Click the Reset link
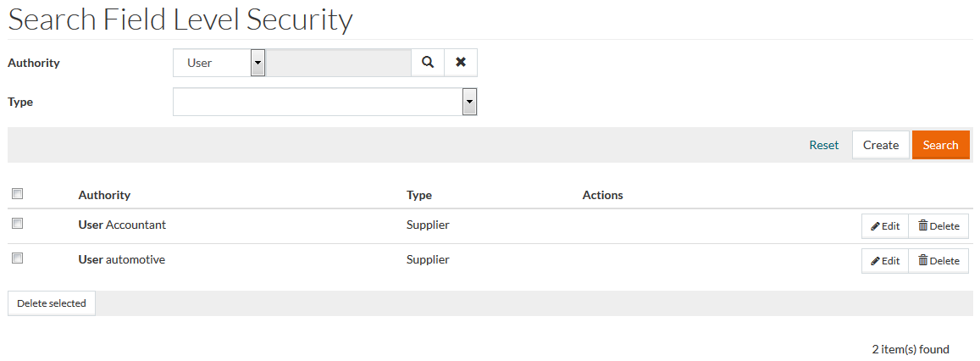The height and width of the screenshot is (361, 980). click(x=823, y=145)
